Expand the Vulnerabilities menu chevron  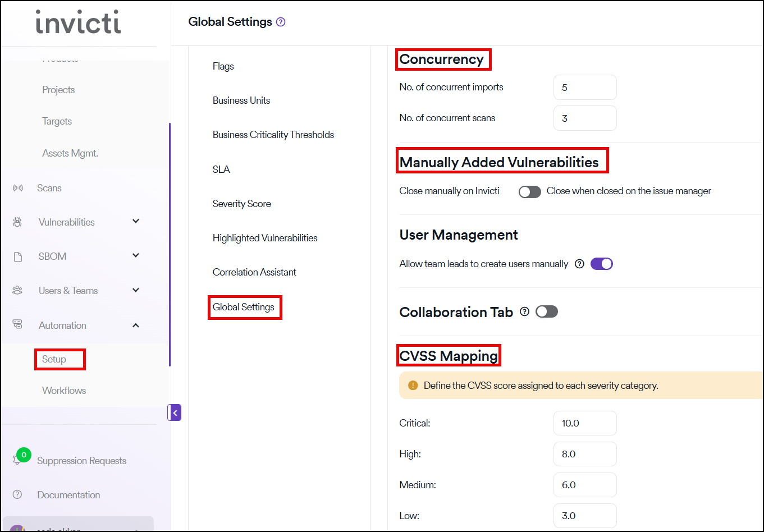[136, 222]
